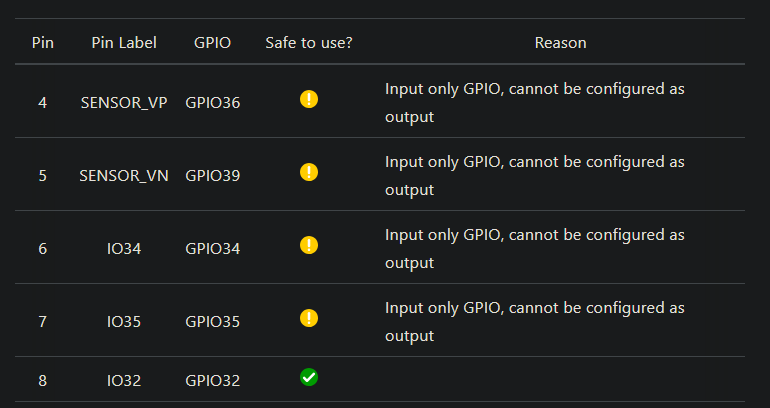Click the GPIO36 cell
770x408 pixels.
(x=213, y=103)
